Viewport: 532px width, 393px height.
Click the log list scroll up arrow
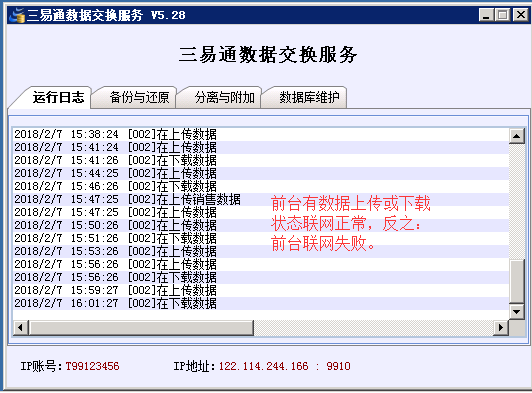click(x=516, y=136)
